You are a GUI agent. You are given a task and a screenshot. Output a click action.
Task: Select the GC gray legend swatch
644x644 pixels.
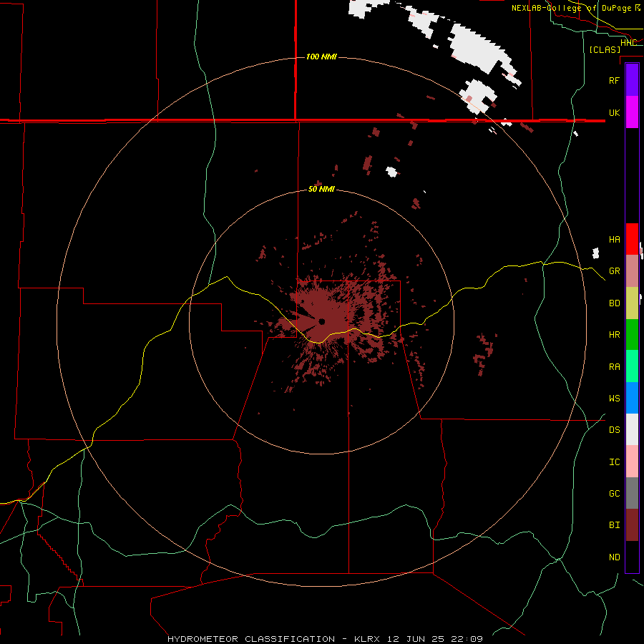632,493
